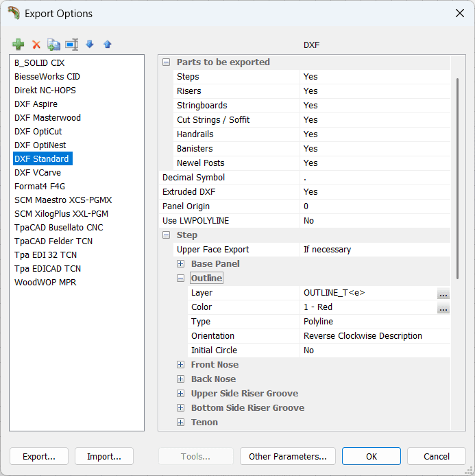Image resolution: width=475 pixels, height=476 pixels.
Task: Select Format4 F4G format
Action: click(x=40, y=186)
